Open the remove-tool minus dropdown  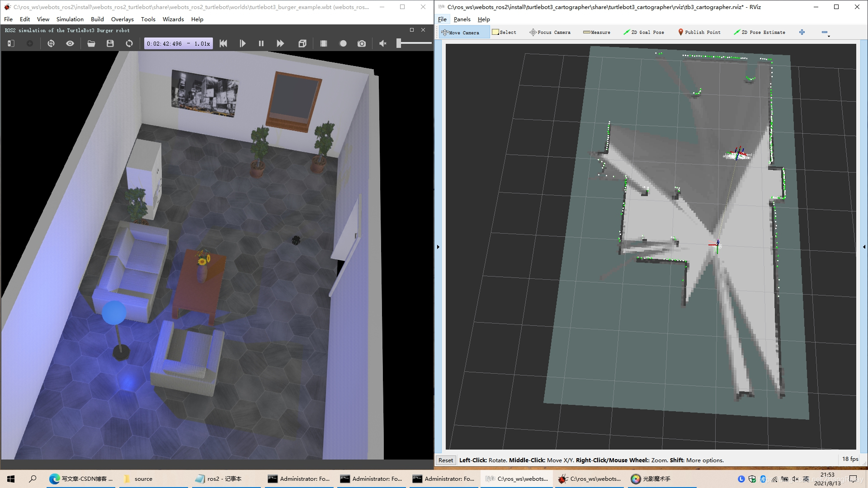[x=825, y=33]
